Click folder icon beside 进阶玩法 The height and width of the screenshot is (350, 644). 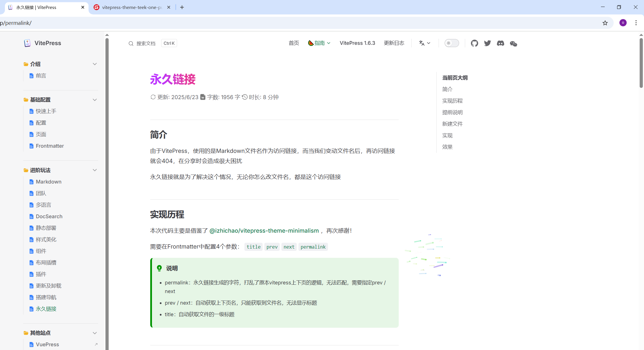[x=26, y=170]
